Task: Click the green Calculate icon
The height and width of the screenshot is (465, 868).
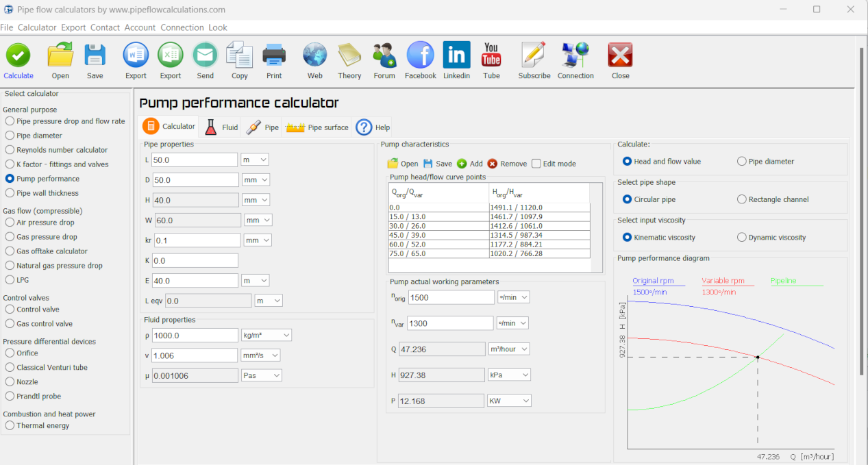Action: coord(18,59)
